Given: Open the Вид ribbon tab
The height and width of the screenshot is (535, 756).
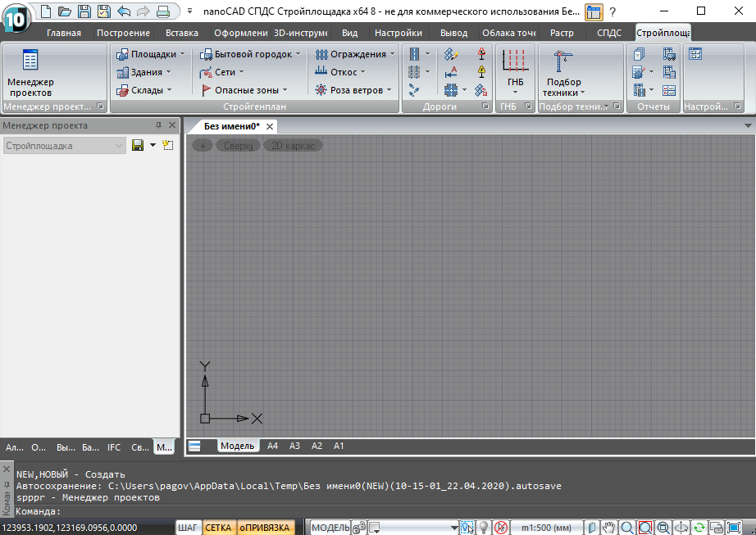Looking at the screenshot, I should pyautogui.click(x=349, y=33).
